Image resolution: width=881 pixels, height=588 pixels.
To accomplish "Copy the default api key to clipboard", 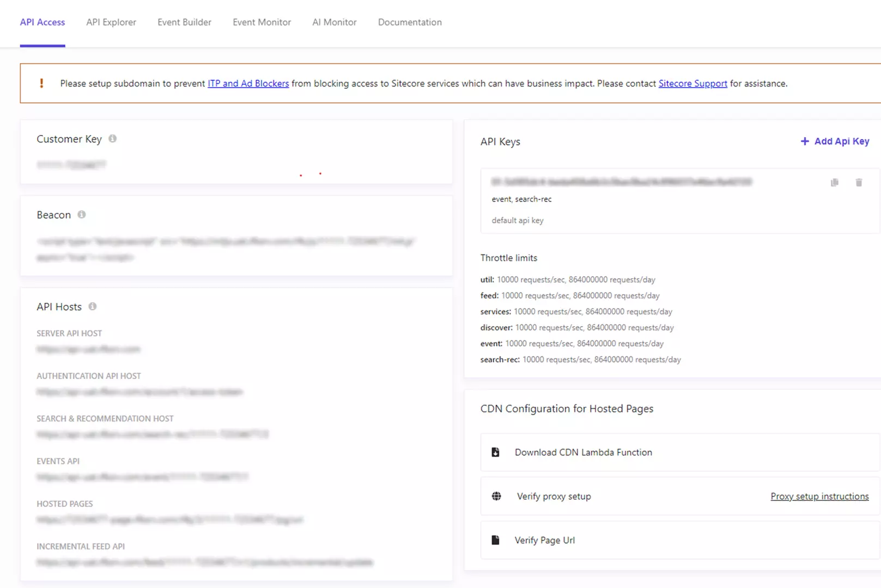I will pyautogui.click(x=834, y=182).
